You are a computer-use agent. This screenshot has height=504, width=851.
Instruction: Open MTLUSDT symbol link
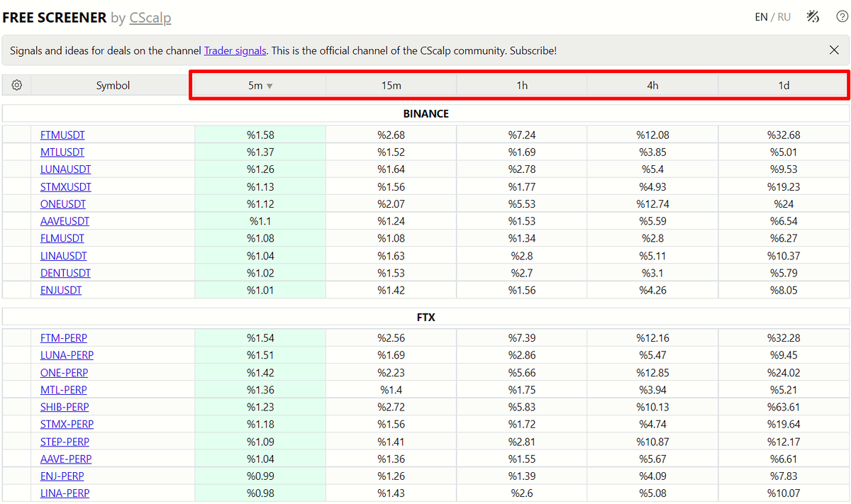tap(62, 152)
